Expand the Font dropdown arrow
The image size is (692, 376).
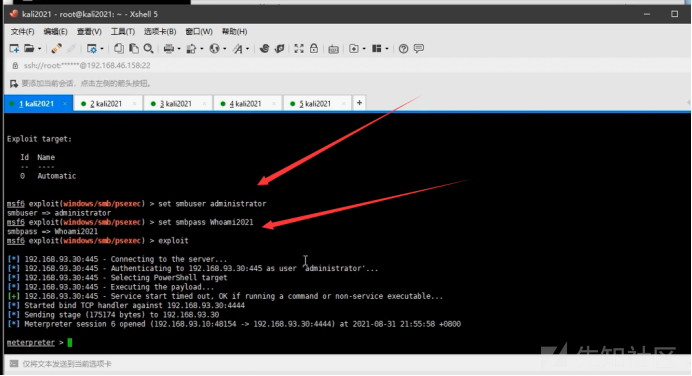click(247, 49)
